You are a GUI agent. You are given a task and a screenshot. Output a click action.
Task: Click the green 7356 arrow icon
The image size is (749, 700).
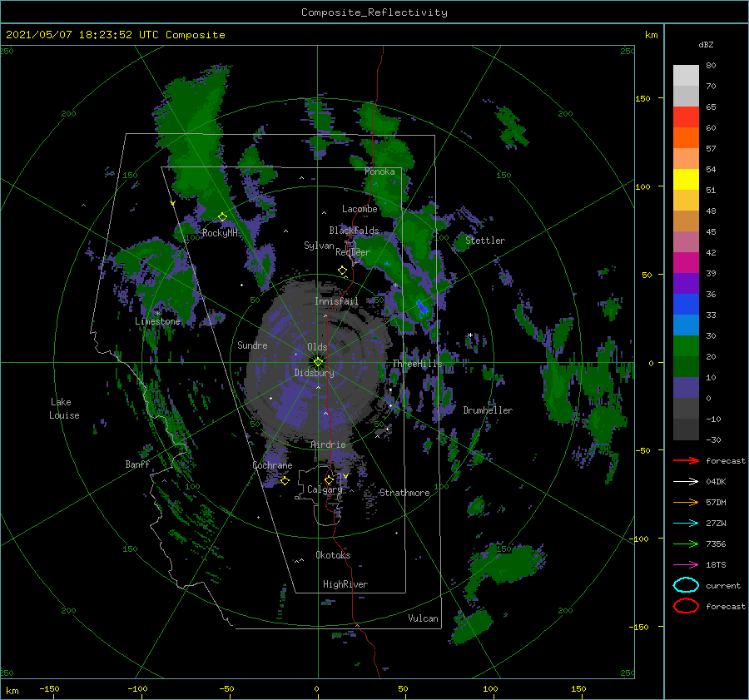(x=686, y=544)
